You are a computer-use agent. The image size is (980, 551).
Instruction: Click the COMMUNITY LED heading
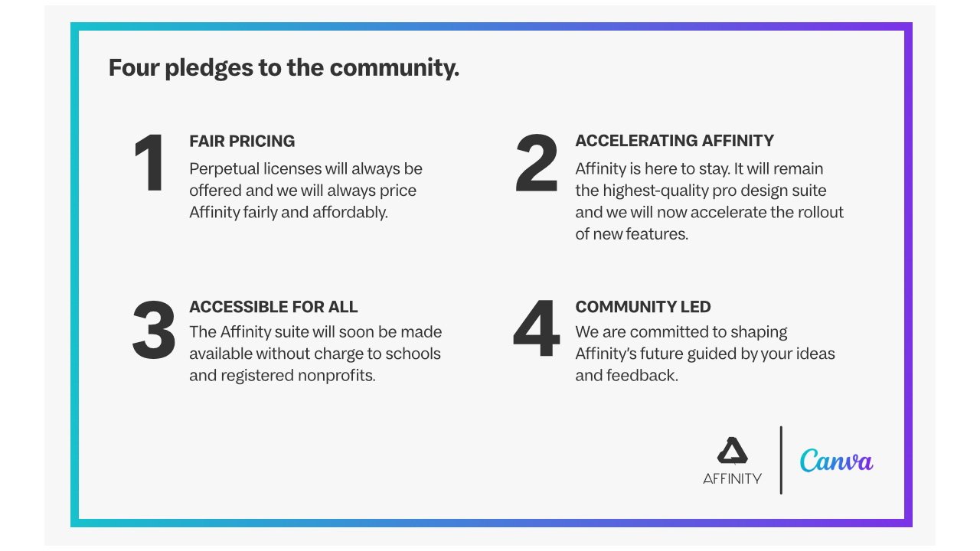pos(643,308)
